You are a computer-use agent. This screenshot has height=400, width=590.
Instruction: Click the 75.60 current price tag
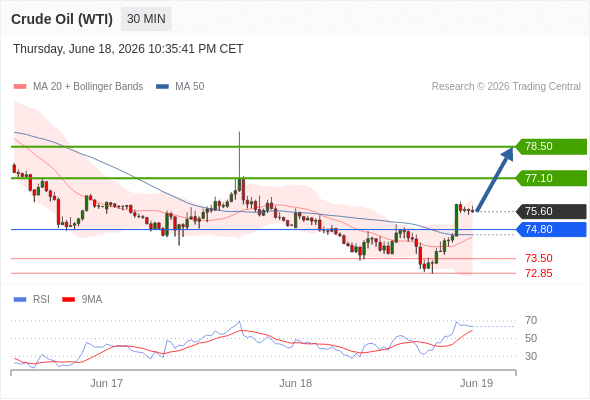551,211
